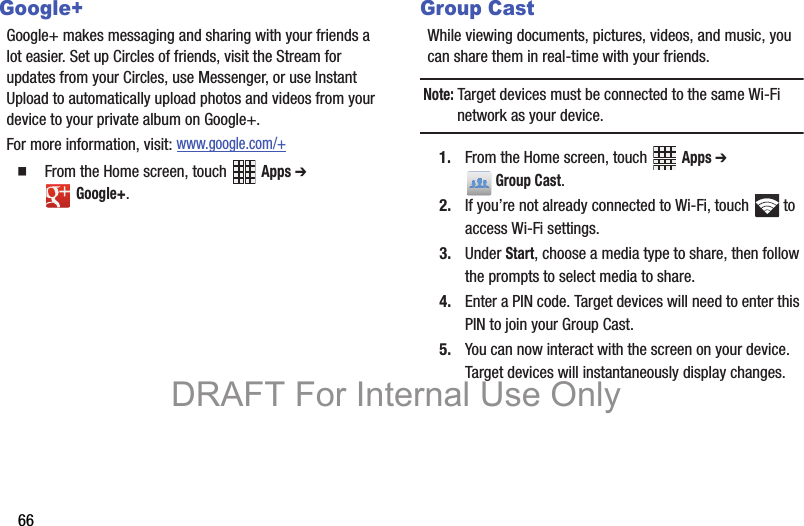804x526 pixels.
Task: Click "While viewing documents, pictures" paragraph
Action: click(x=609, y=46)
